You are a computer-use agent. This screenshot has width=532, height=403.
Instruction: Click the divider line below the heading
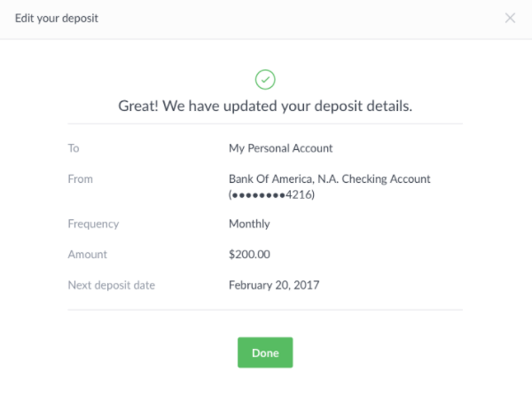coord(265,124)
